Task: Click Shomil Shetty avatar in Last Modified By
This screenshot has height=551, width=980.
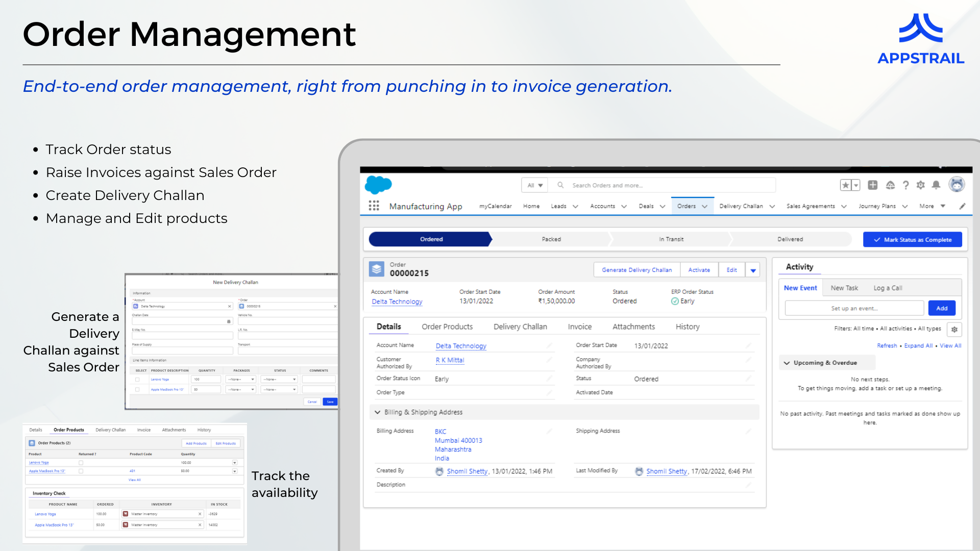Action: tap(639, 471)
